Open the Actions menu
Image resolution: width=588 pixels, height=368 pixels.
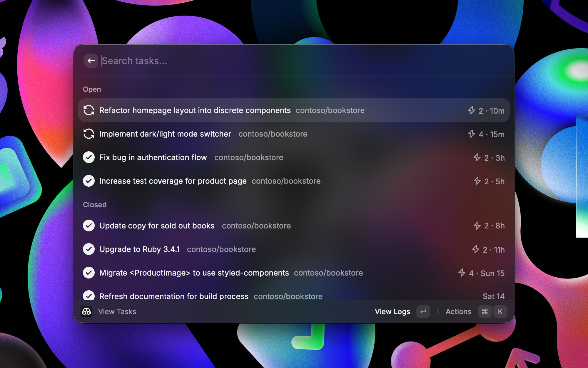pyautogui.click(x=458, y=311)
